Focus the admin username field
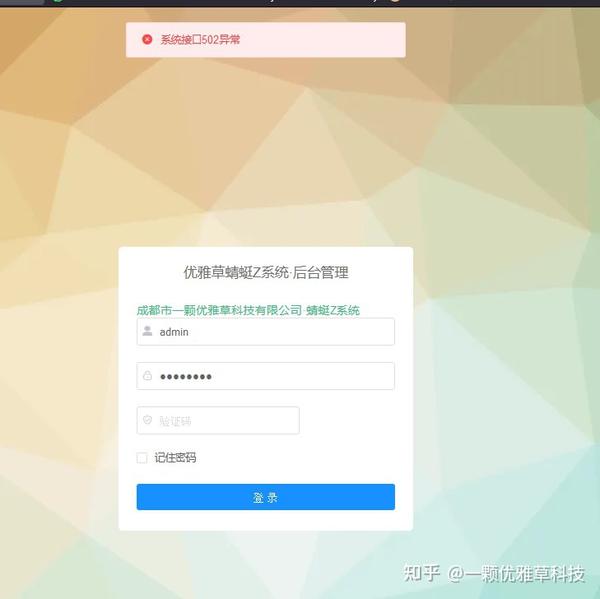Image resolution: width=600 pixels, height=599 pixels. [266, 331]
